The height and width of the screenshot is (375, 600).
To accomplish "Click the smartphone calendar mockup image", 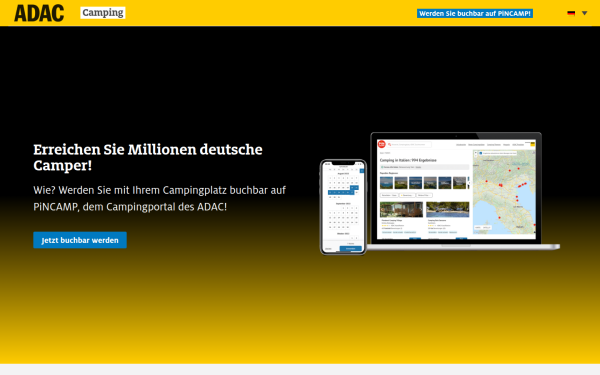I will point(343,207).
